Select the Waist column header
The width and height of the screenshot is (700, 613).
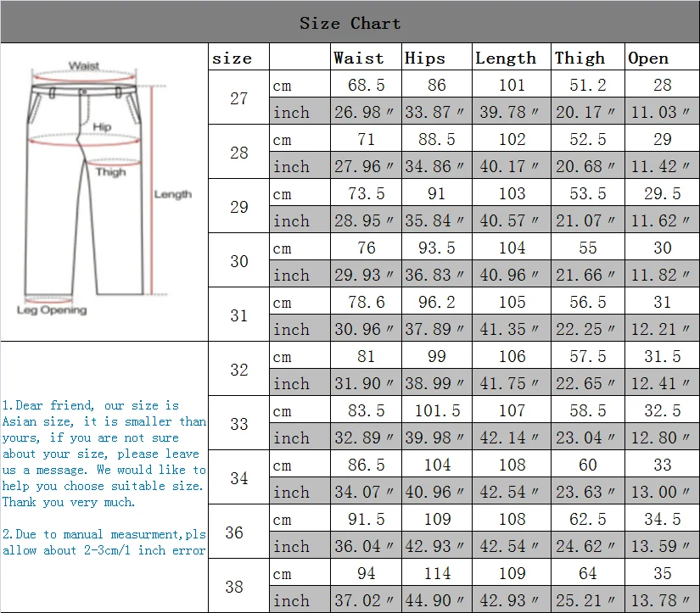358,58
